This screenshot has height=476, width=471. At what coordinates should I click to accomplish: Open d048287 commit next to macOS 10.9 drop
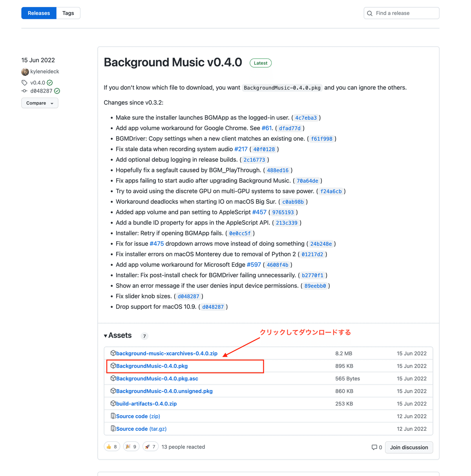coord(213,308)
